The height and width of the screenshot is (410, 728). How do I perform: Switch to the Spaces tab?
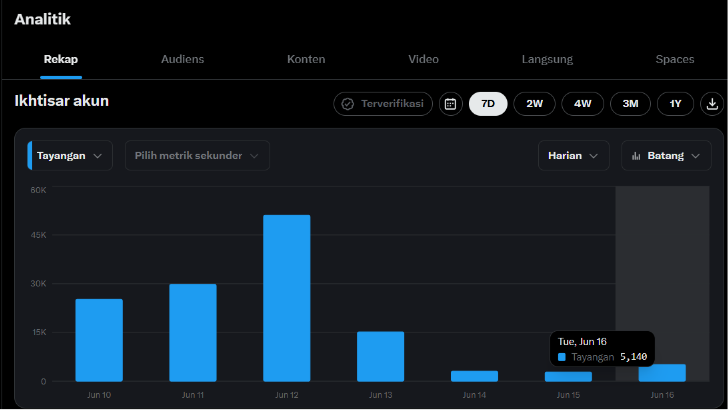tap(675, 59)
